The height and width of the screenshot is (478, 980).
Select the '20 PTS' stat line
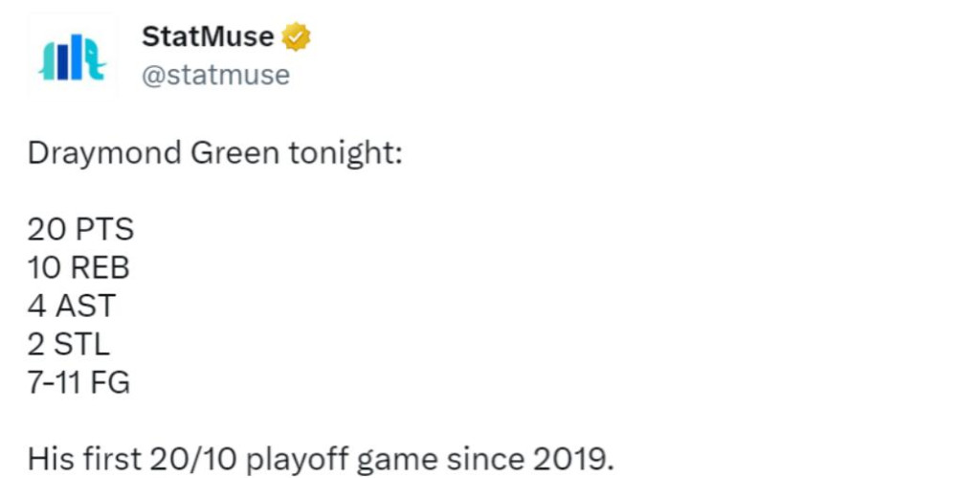pyautogui.click(x=80, y=230)
